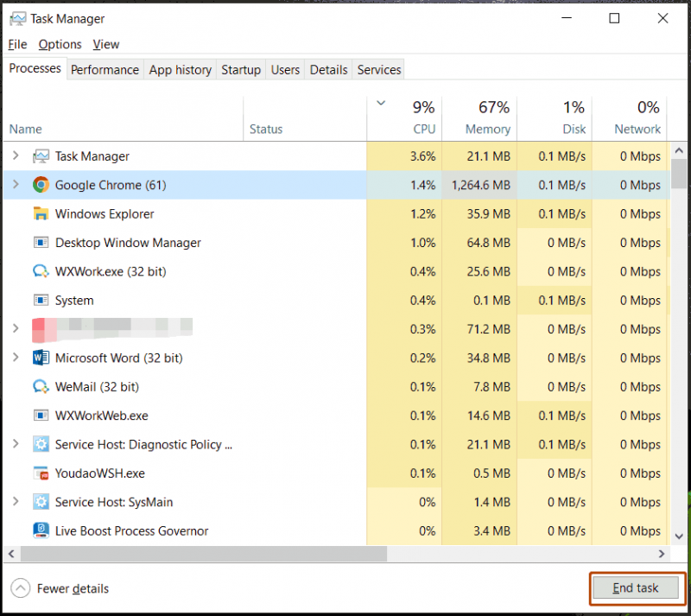Click the horizontal scrollbar thumb
This screenshot has width=691, height=616.
(204, 554)
